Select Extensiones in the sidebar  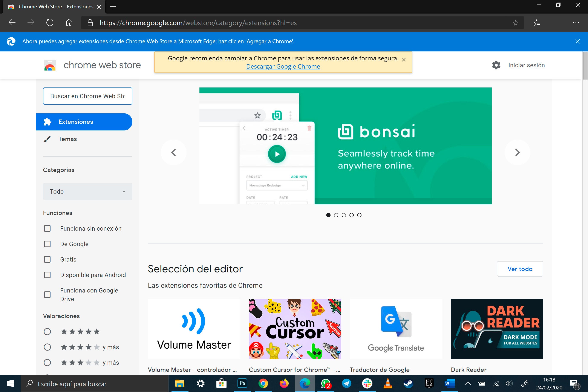[x=84, y=122]
